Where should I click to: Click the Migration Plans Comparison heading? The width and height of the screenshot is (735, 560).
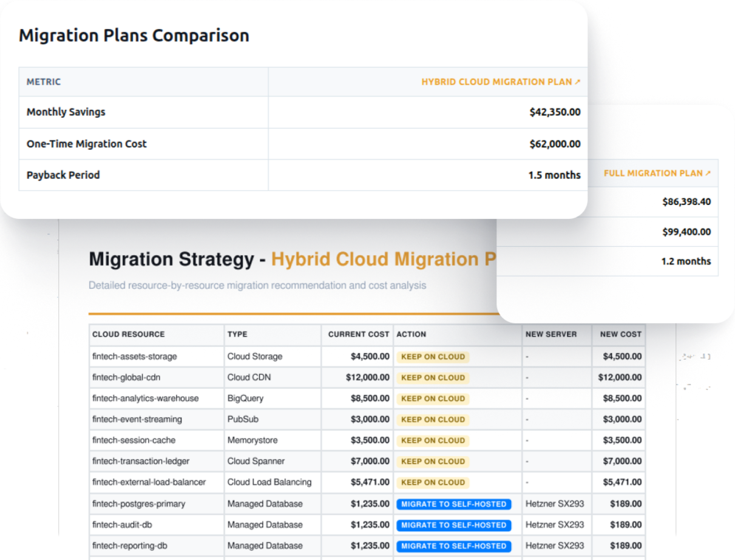[134, 35]
